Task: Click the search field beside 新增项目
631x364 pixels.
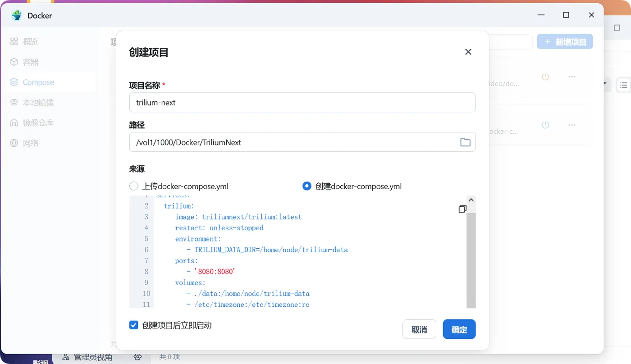Action: coord(511,42)
